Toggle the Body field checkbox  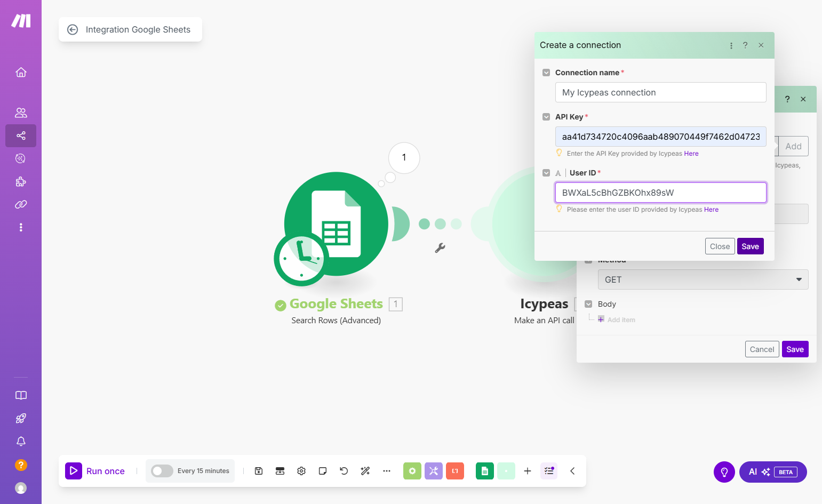pos(588,304)
